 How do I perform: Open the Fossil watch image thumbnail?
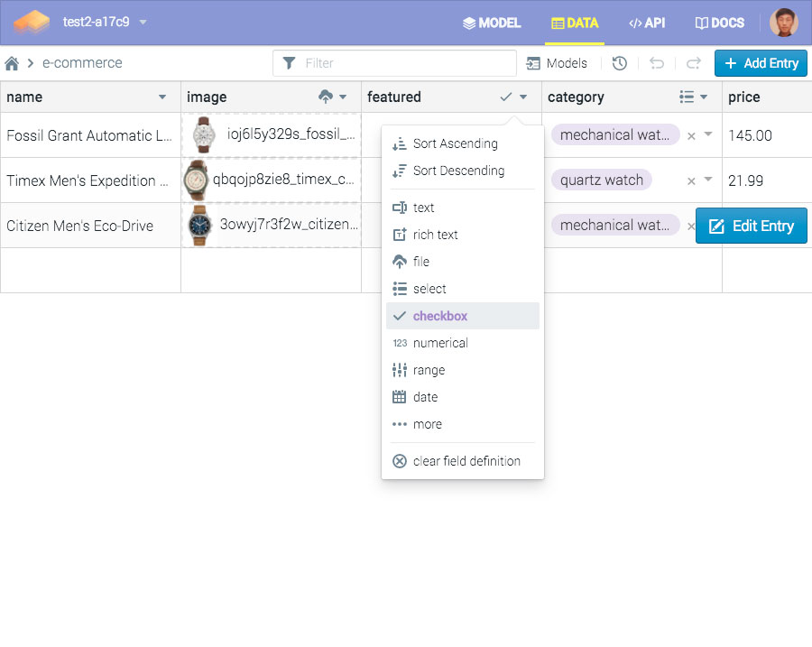(x=204, y=135)
